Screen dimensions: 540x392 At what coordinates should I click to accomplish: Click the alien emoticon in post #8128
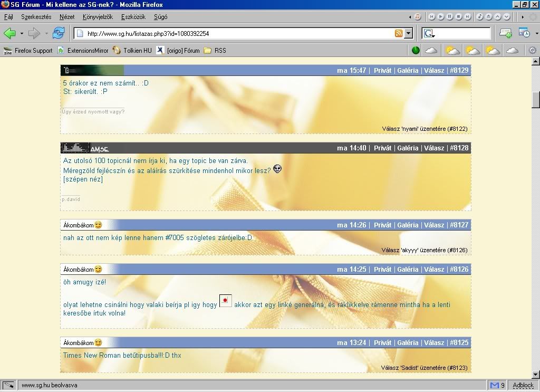277,169
